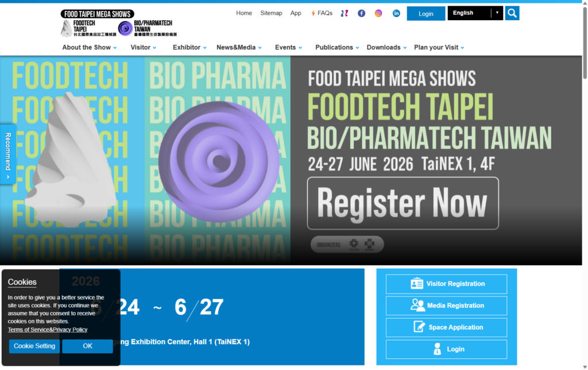Click the Login person icon button

click(x=446, y=349)
